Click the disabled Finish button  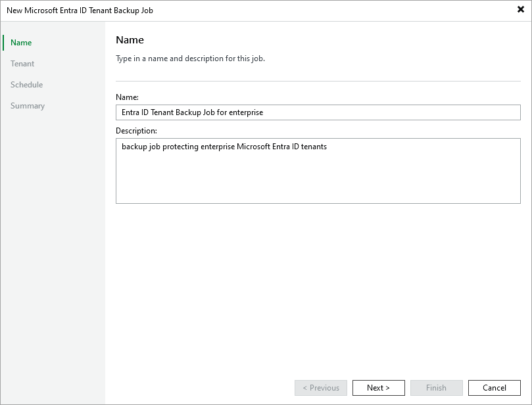436,388
